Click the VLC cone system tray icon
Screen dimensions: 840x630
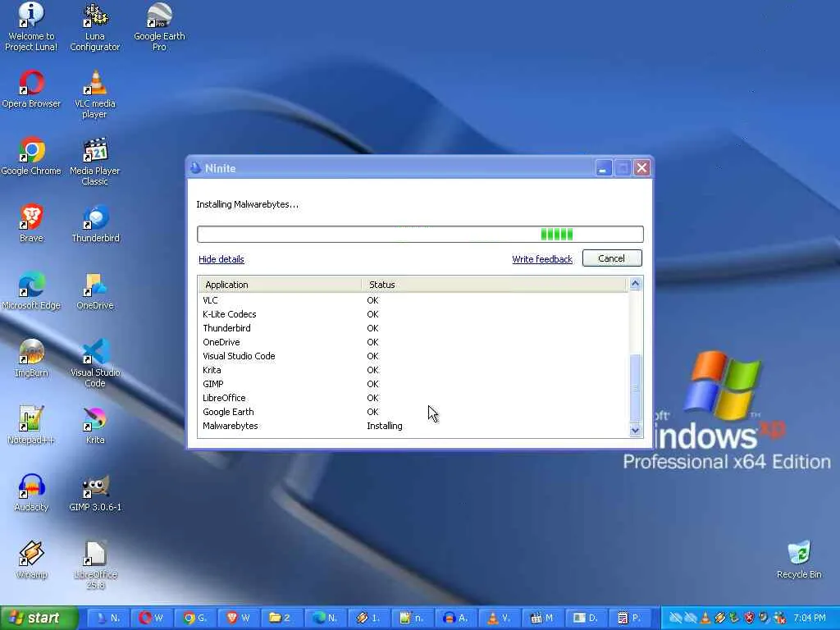pyautogui.click(x=705, y=619)
